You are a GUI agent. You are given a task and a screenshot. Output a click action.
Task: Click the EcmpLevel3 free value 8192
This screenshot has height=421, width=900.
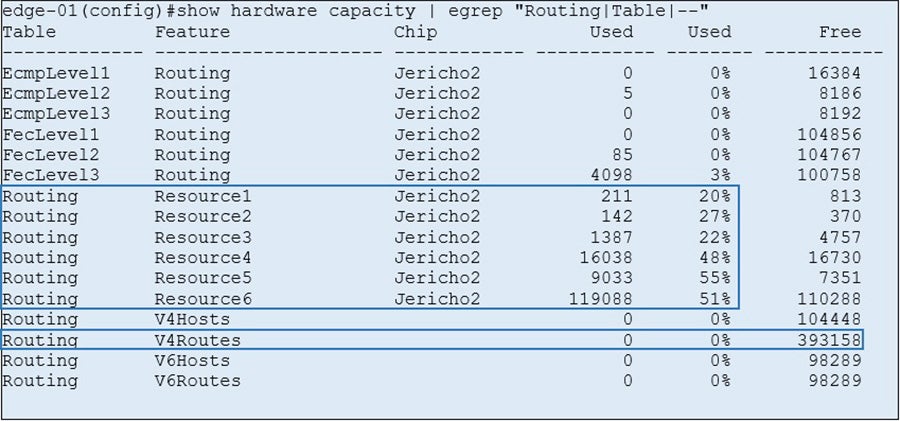tap(834, 114)
